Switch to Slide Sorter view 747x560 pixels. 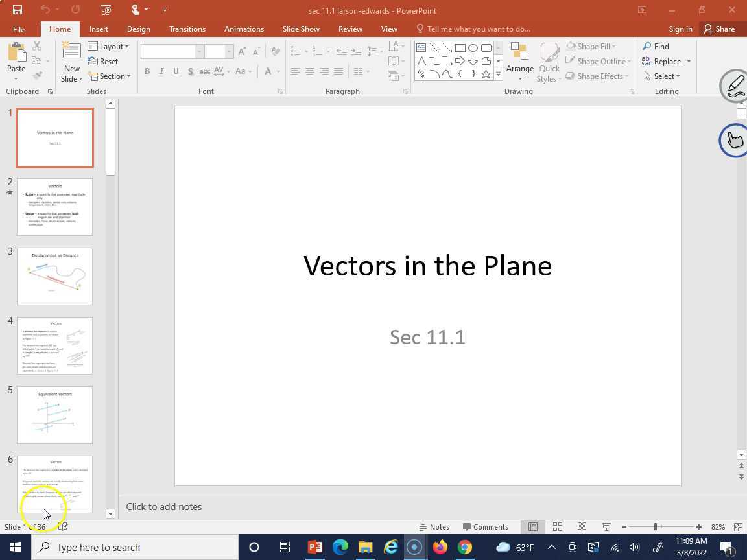557,527
